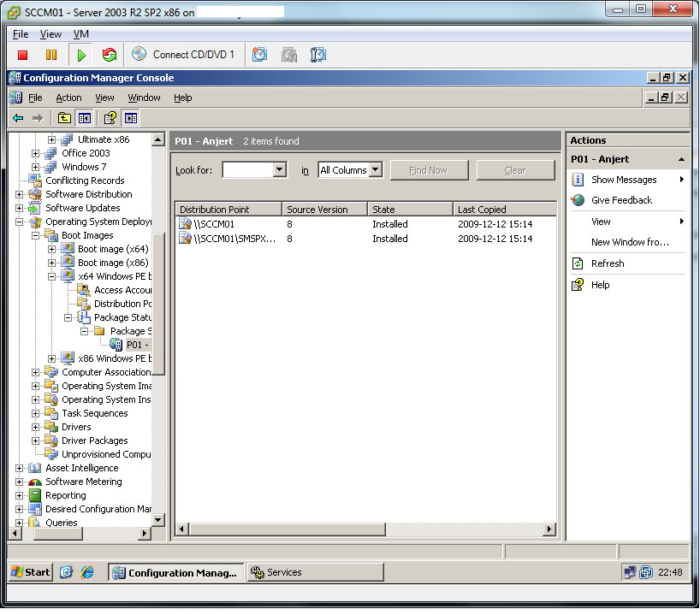Select the \\SCCM01 distribution point row
700x615 pixels.
pyautogui.click(x=366, y=224)
